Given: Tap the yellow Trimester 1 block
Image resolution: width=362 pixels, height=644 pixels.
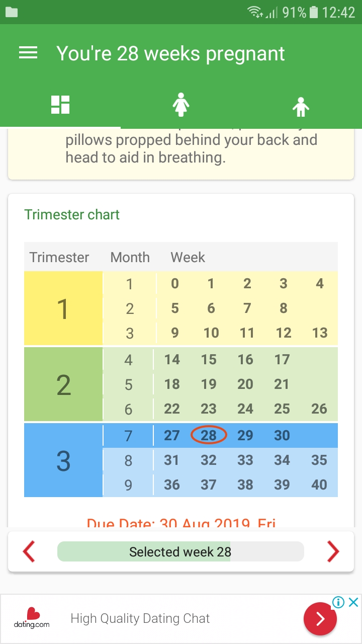Looking at the screenshot, I should (x=63, y=308).
